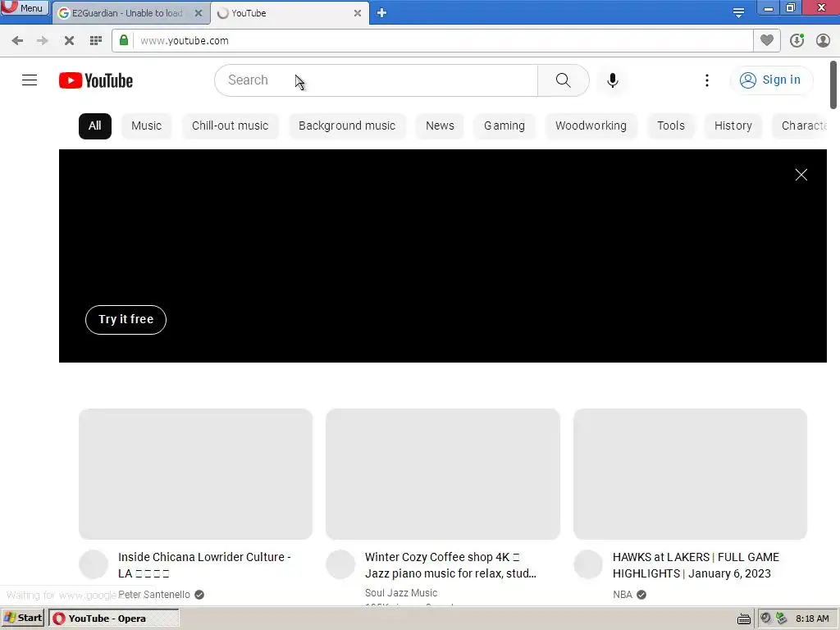
Task: Open Inside Chicana Lowrider Culture thumbnail
Action: tap(195, 474)
